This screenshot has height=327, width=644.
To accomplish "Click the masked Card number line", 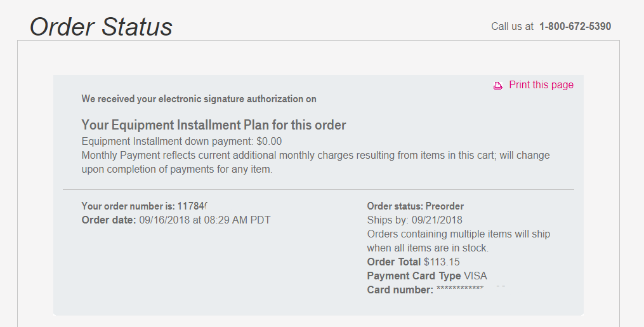I will [425, 290].
